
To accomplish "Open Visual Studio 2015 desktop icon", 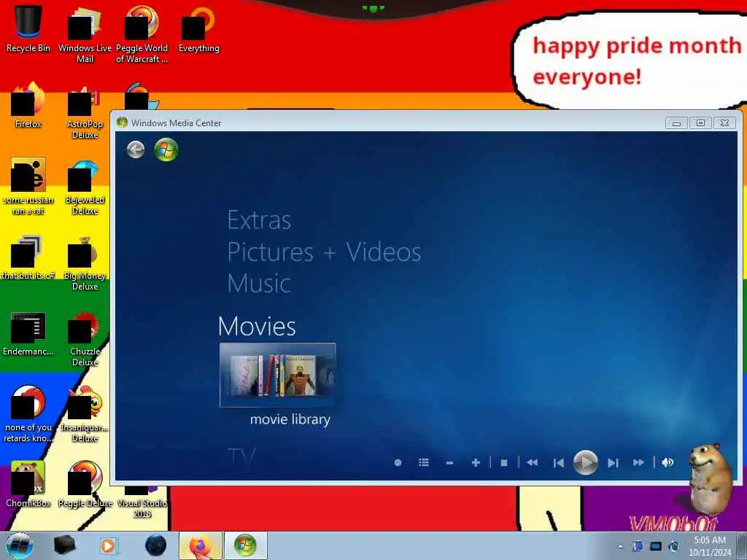I will [x=142, y=502].
